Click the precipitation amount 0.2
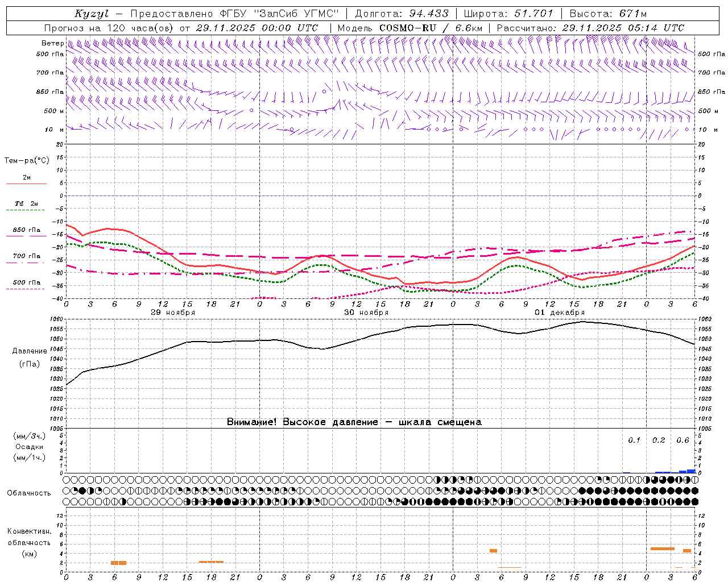Screen dimensions: 728x582 tap(659, 440)
